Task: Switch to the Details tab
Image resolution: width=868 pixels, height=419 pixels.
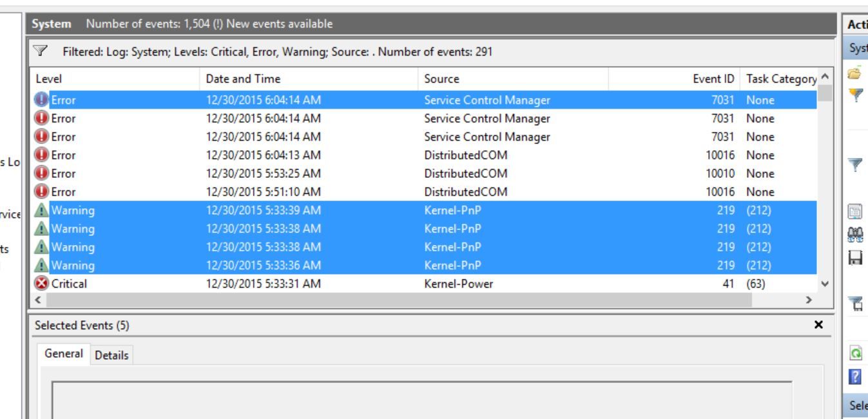Action: [x=112, y=355]
